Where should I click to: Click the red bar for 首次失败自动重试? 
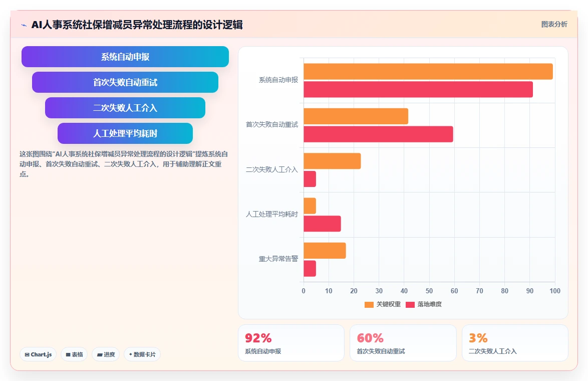point(378,134)
